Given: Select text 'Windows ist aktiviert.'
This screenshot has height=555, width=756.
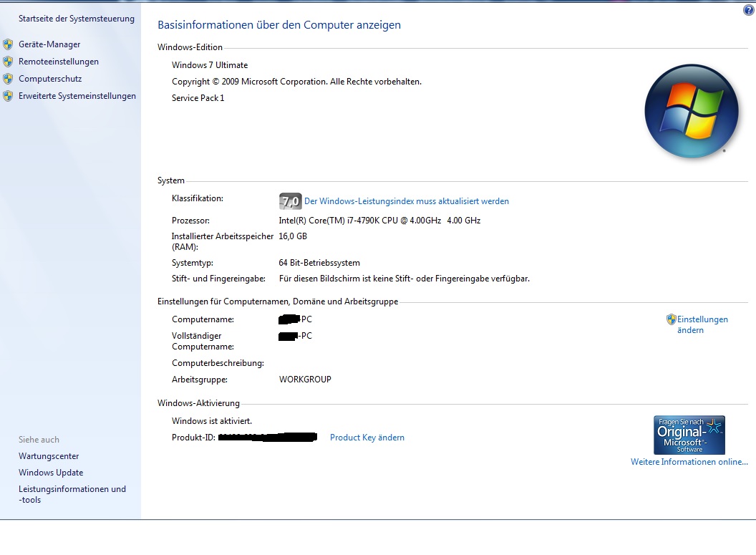Looking at the screenshot, I should pyautogui.click(x=212, y=421).
